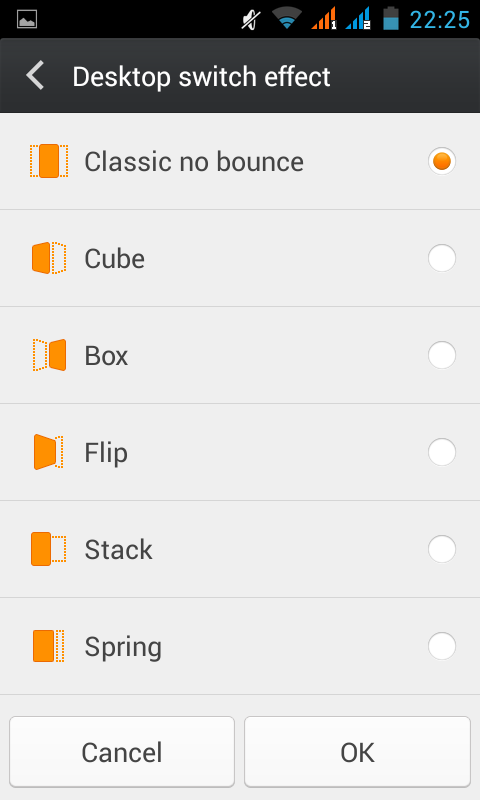Tap the back arrow in header
The height and width of the screenshot is (800, 480).
pyautogui.click(x=35, y=76)
